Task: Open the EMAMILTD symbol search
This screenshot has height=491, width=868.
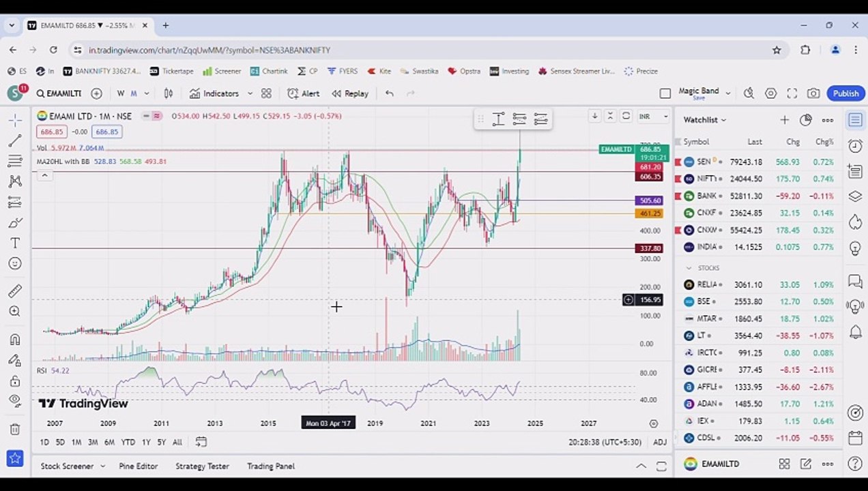Action: pos(59,93)
